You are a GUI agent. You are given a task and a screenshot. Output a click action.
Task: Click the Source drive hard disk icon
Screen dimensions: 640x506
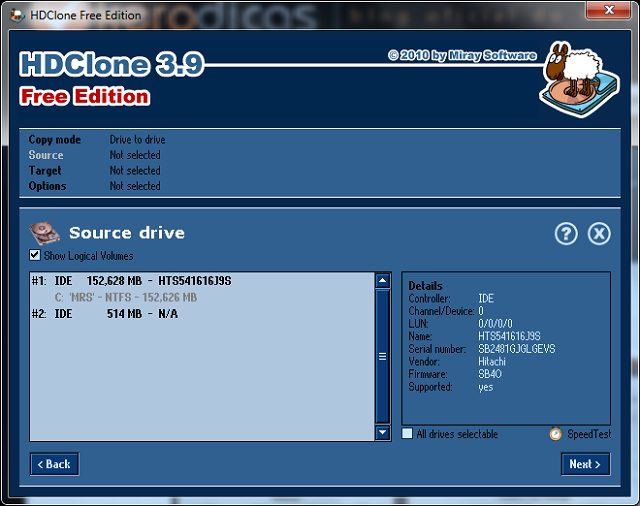coord(44,233)
